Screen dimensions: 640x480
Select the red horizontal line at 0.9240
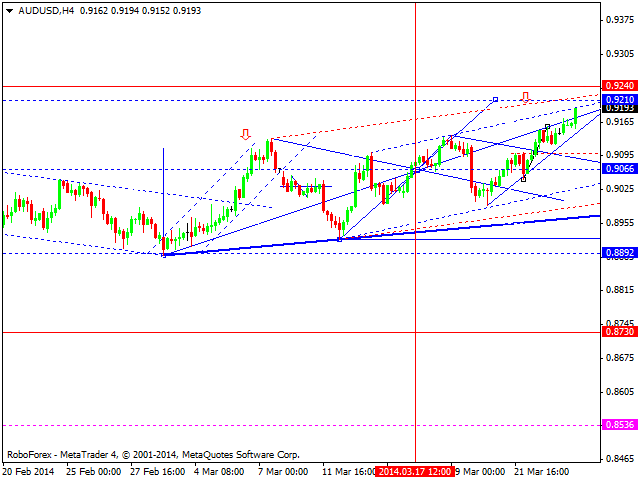[x=300, y=87]
